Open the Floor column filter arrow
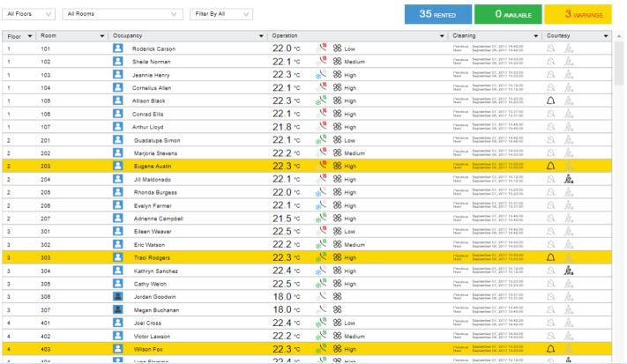The width and height of the screenshot is (627, 364). click(x=30, y=36)
